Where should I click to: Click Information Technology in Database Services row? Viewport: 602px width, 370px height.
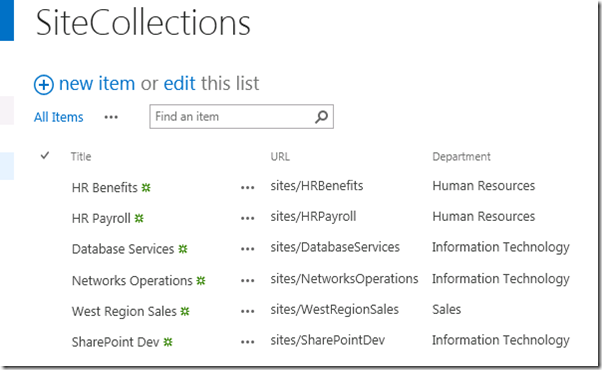point(501,248)
